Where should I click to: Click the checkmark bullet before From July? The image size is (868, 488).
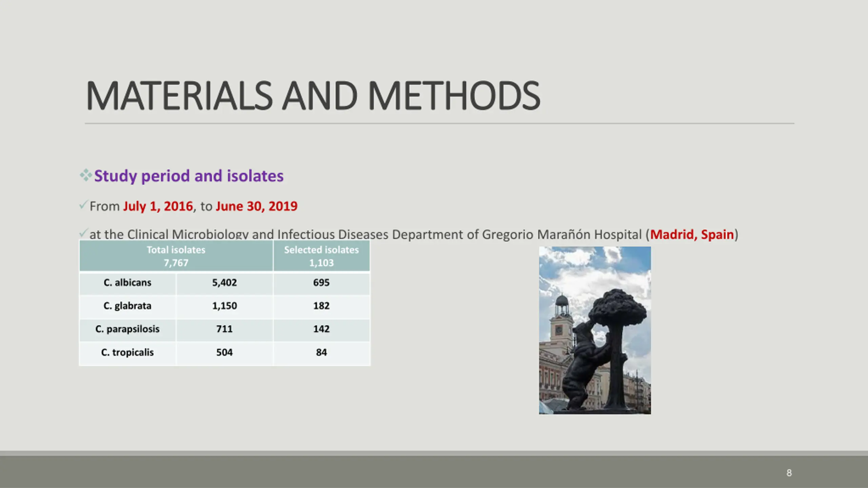click(83, 205)
